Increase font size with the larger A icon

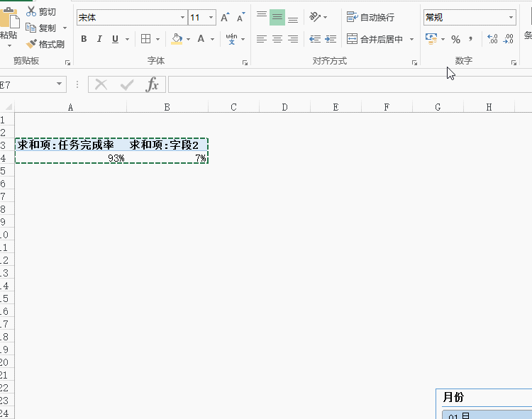[x=225, y=18]
